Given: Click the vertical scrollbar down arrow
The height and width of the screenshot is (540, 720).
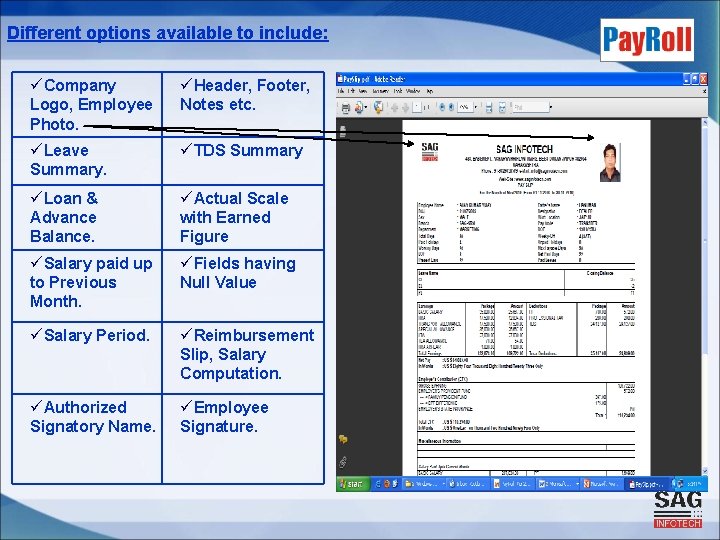Looking at the screenshot, I should click(705, 471).
